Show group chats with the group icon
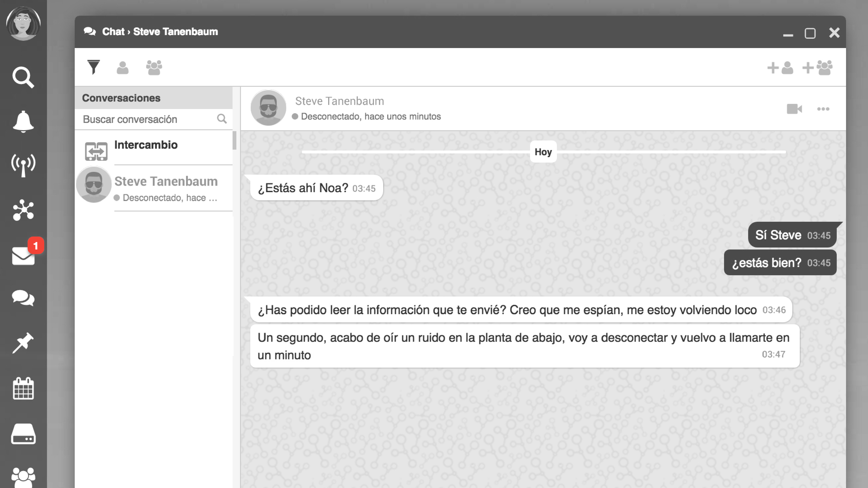Image resolution: width=868 pixels, height=488 pixels. [154, 67]
